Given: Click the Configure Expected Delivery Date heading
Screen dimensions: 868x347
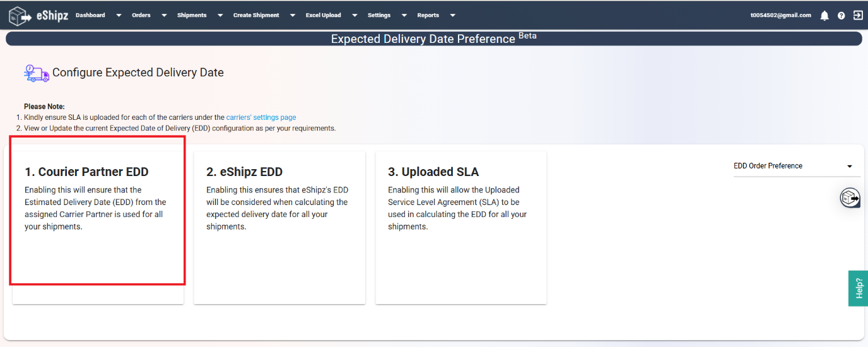Looking at the screenshot, I should [138, 73].
